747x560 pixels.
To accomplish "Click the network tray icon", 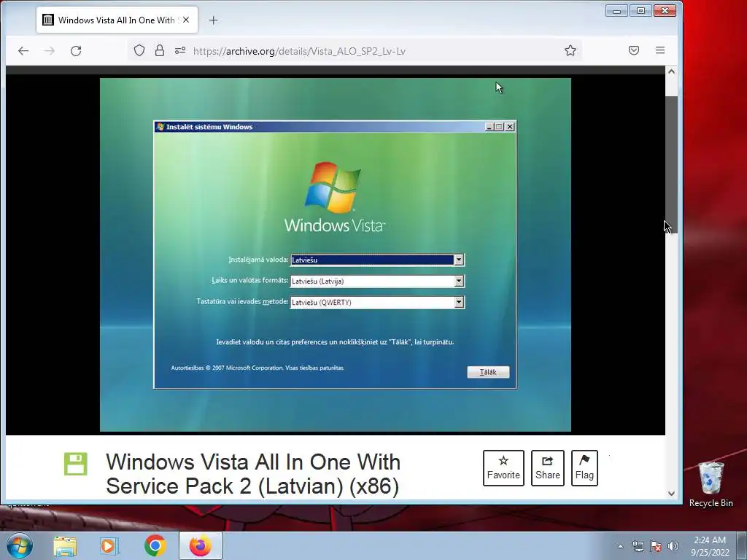I will click(638, 546).
